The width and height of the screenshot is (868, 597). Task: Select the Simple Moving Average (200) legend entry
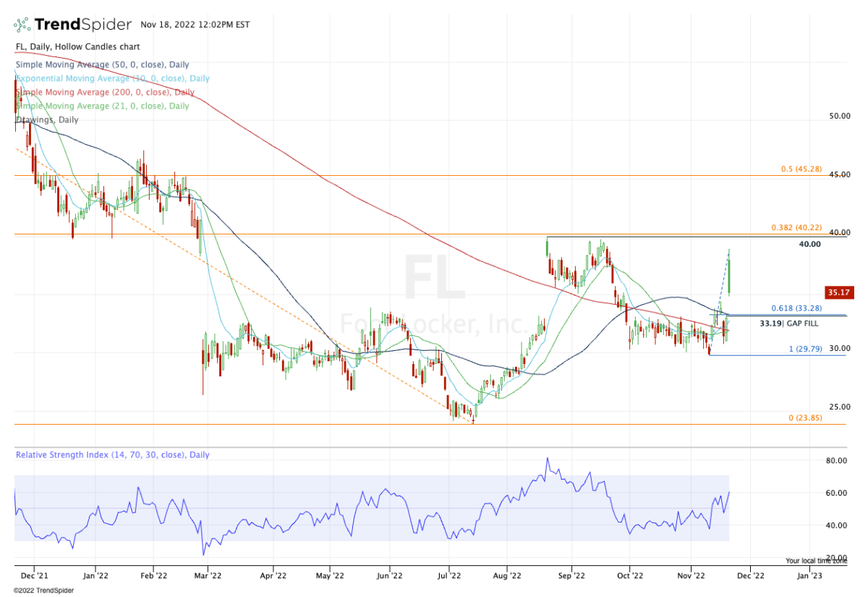tap(105, 92)
